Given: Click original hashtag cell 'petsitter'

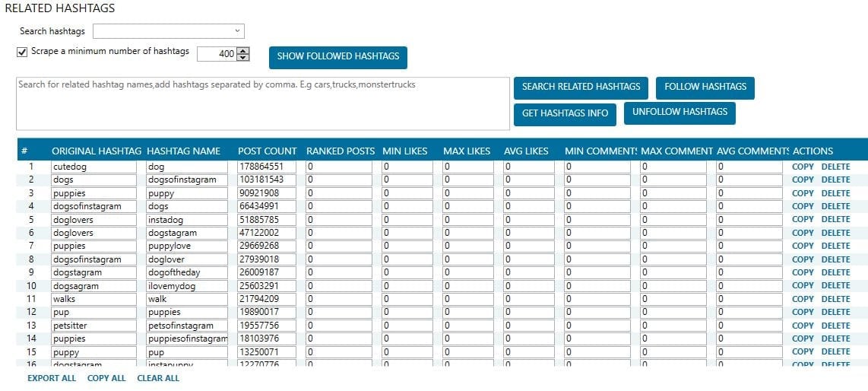Looking at the screenshot, I should [x=93, y=326].
